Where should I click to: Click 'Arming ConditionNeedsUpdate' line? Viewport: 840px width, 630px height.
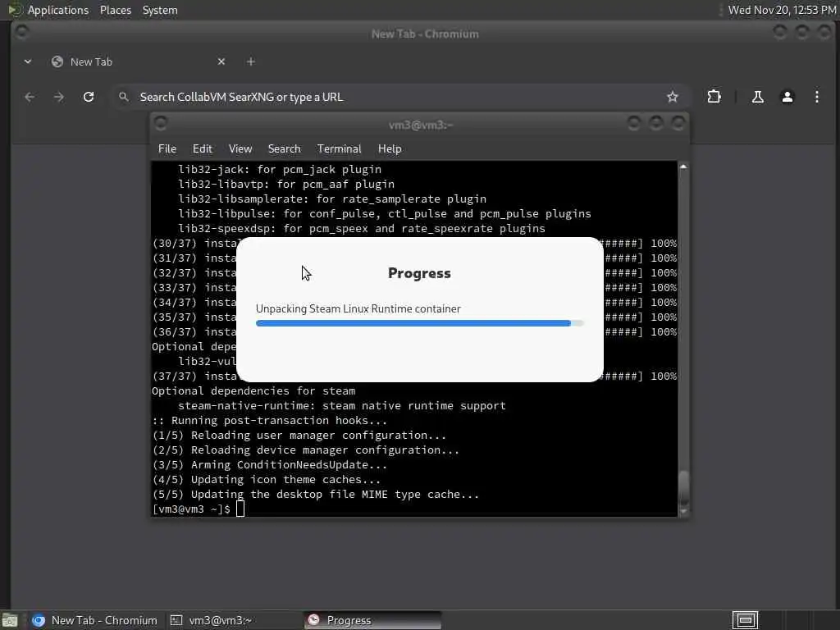[x=269, y=465]
